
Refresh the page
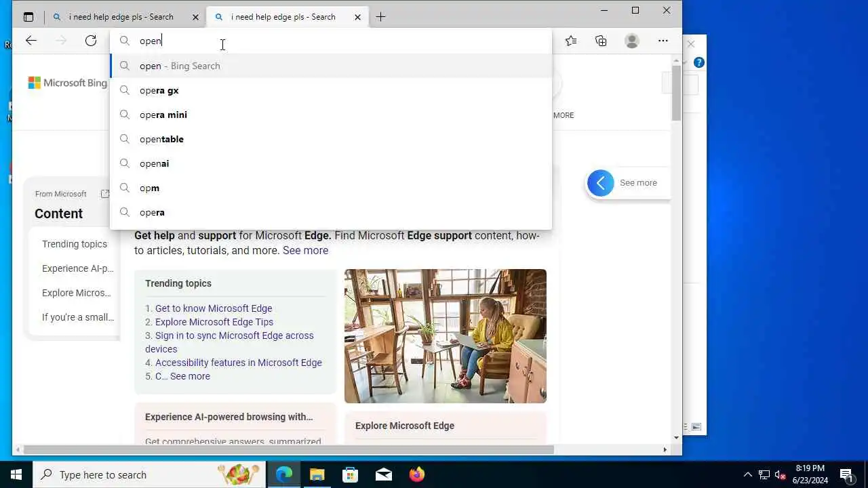(x=91, y=41)
